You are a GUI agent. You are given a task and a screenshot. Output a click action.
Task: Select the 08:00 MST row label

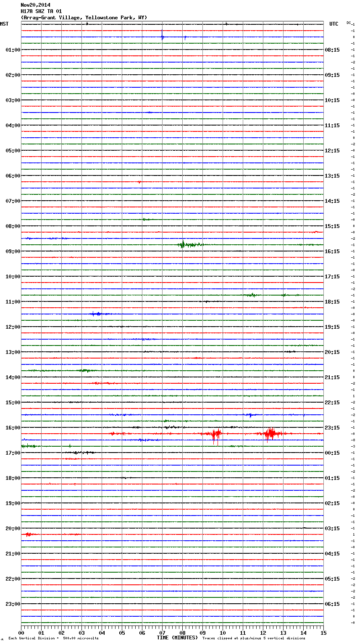(x=13, y=226)
